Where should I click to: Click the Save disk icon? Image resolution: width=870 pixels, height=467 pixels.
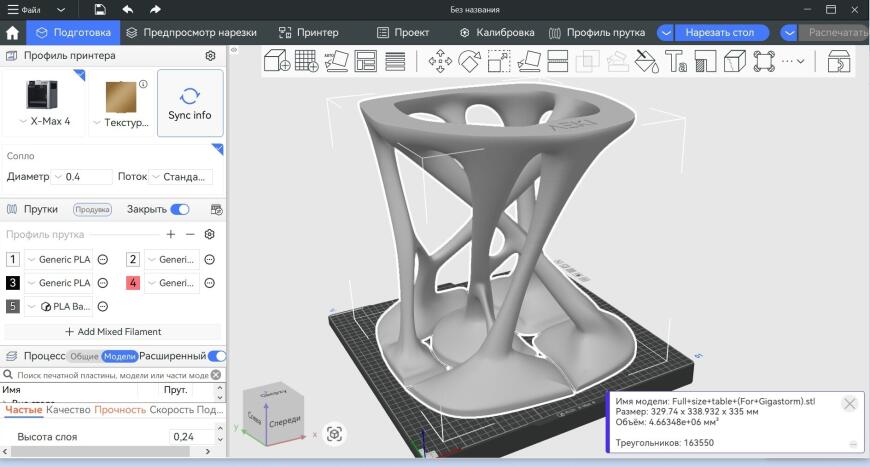[100, 9]
